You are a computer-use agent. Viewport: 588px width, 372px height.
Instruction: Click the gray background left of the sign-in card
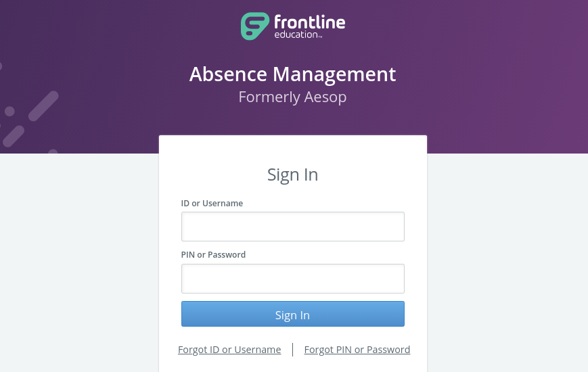(x=79, y=262)
